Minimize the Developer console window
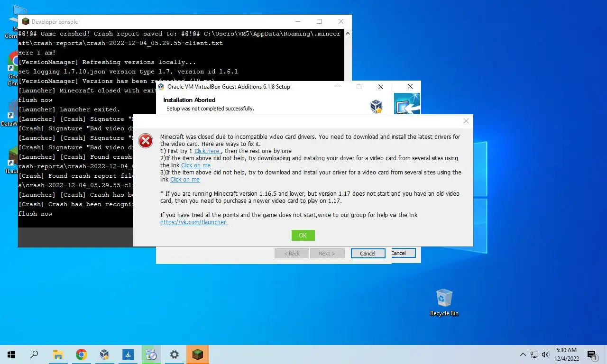 [297, 21]
